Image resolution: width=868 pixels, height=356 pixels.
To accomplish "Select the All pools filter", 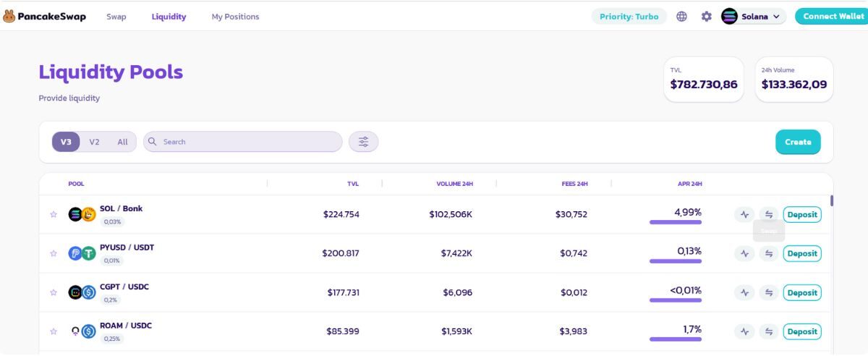I will click(122, 142).
